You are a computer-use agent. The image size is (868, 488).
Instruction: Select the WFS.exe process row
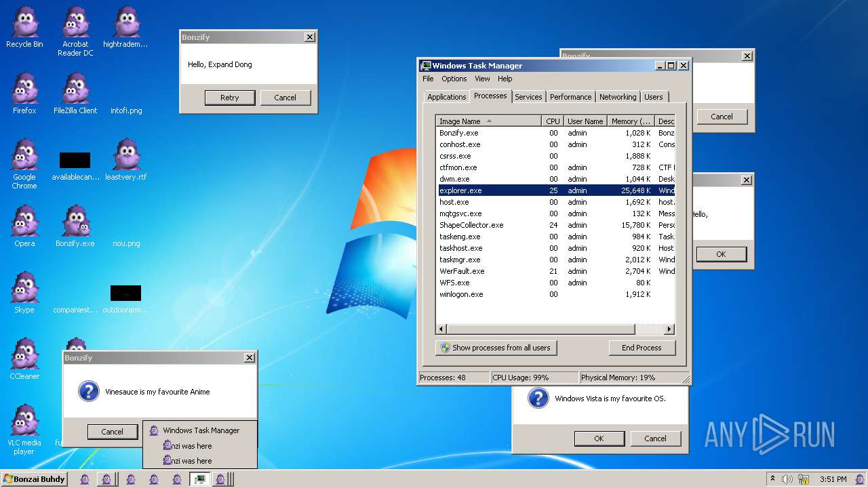[x=555, y=283]
